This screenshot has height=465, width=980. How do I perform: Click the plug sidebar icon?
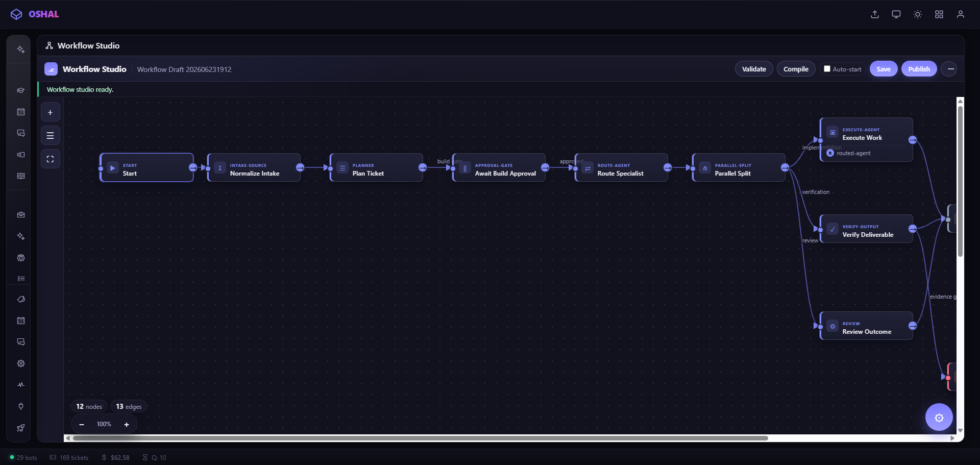[x=21, y=406]
